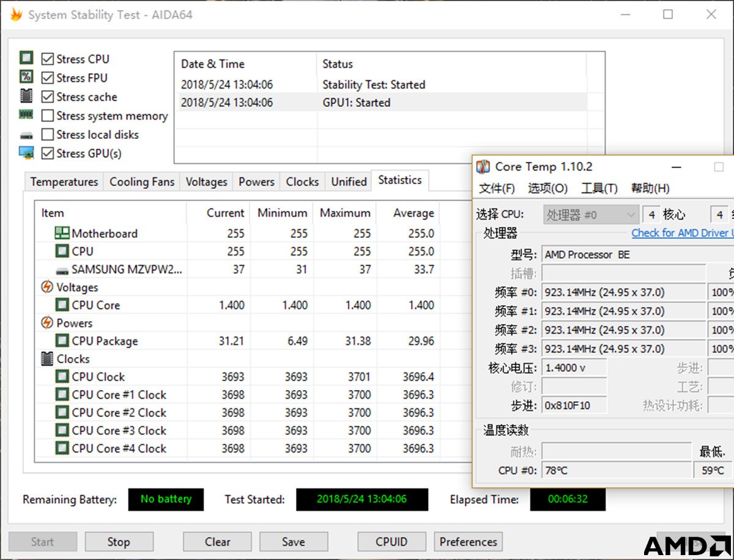Click the Current column header
The image size is (734, 560).
(x=218, y=213)
